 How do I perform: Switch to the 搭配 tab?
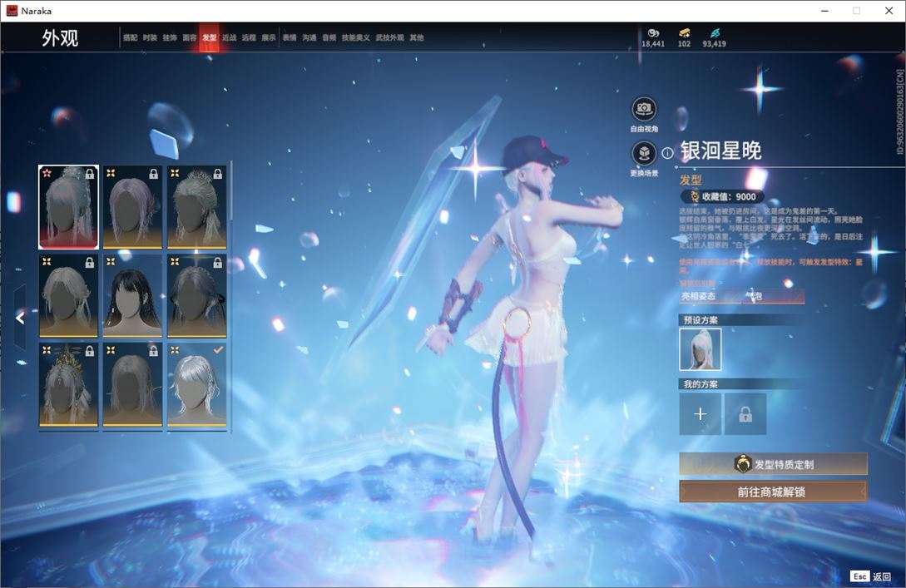coord(130,37)
